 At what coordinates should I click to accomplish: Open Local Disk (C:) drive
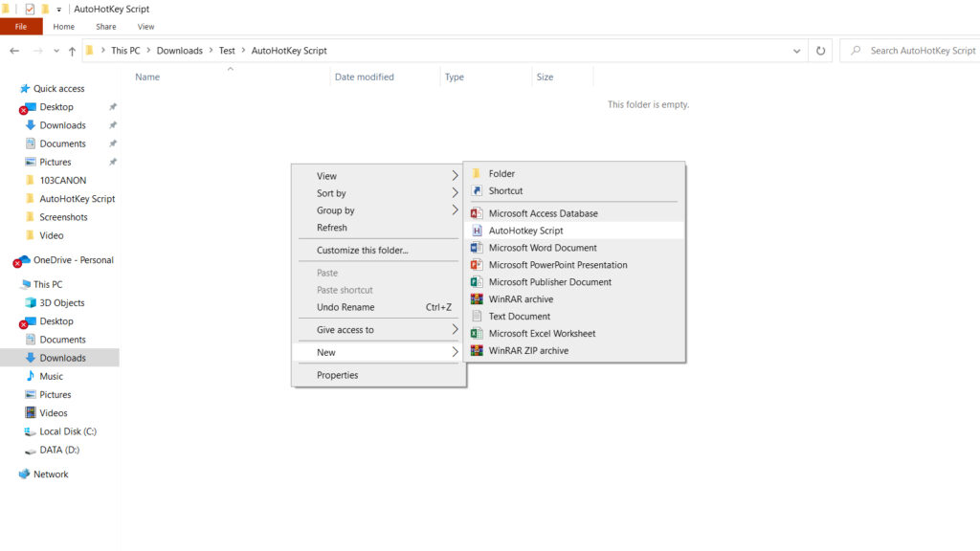[68, 431]
